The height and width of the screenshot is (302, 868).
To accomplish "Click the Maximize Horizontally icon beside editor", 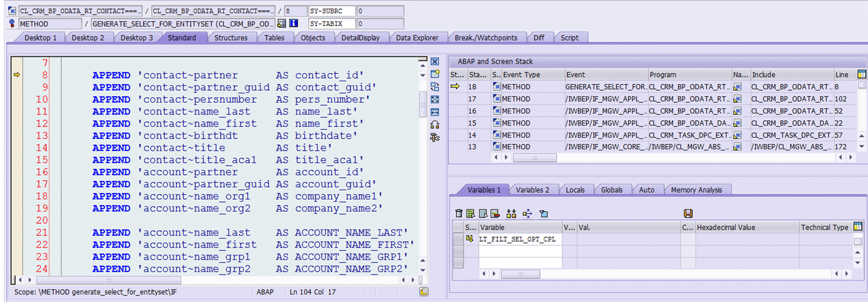I will coord(435,112).
